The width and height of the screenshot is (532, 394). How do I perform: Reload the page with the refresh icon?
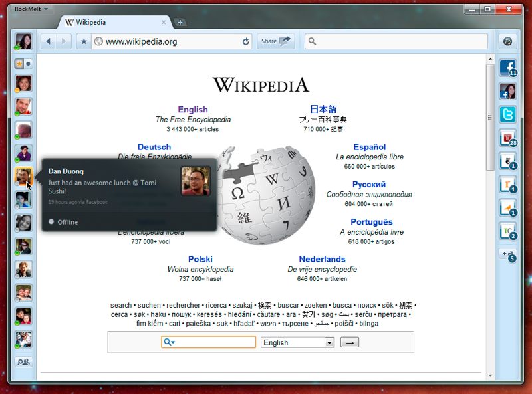tap(245, 41)
